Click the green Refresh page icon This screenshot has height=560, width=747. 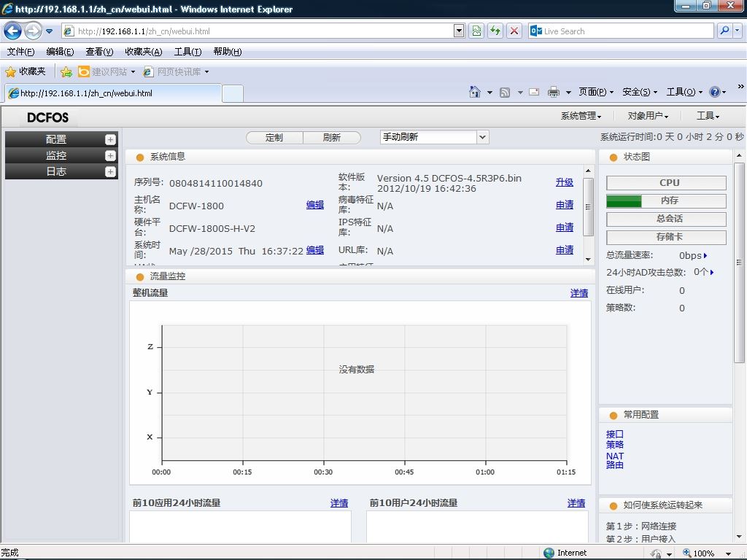pyautogui.click(x=495, y=31)
